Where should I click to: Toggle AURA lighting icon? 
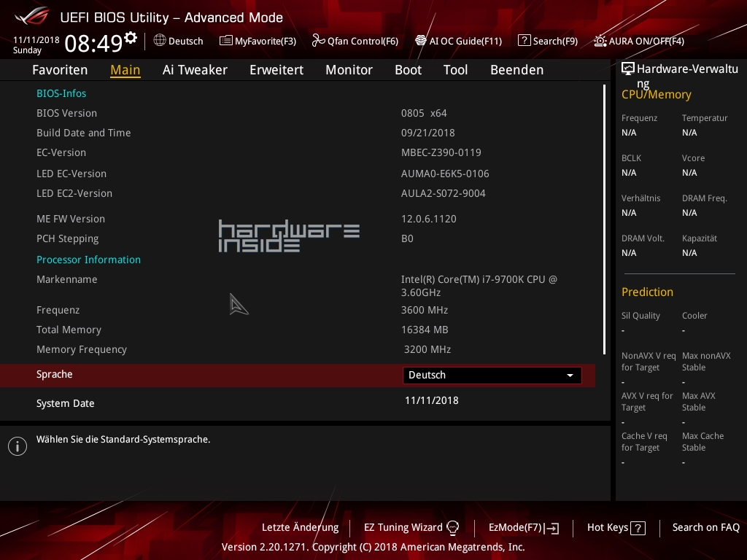pos(600,41)
